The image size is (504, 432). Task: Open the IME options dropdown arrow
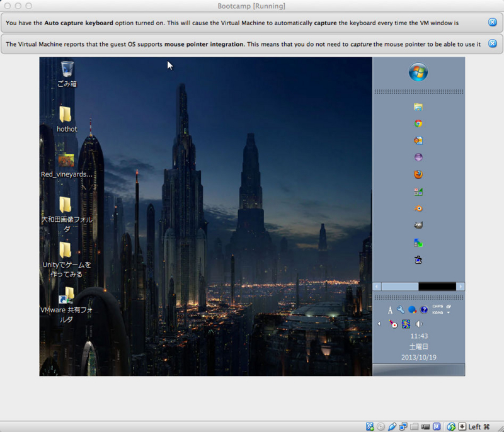(x=449, y=313)
